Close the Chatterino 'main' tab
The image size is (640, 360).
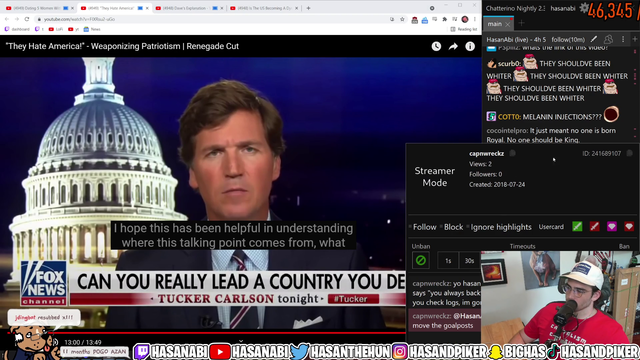point(507,24)
